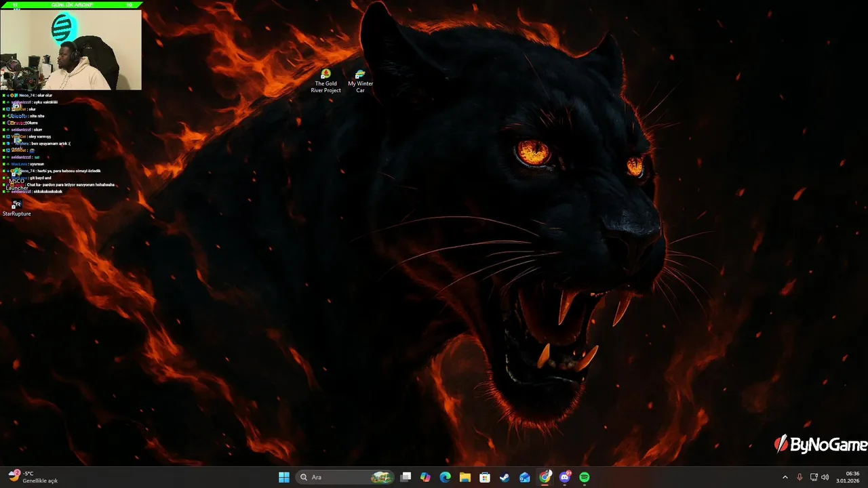
Task: Click the streamer webcam overlay
Action: coord(71,49)
